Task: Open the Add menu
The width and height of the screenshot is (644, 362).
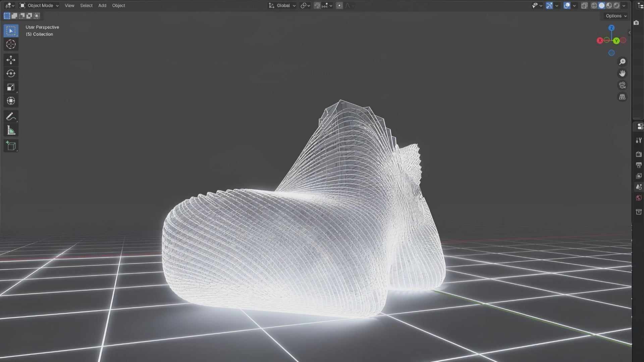Action: [102, 6]
